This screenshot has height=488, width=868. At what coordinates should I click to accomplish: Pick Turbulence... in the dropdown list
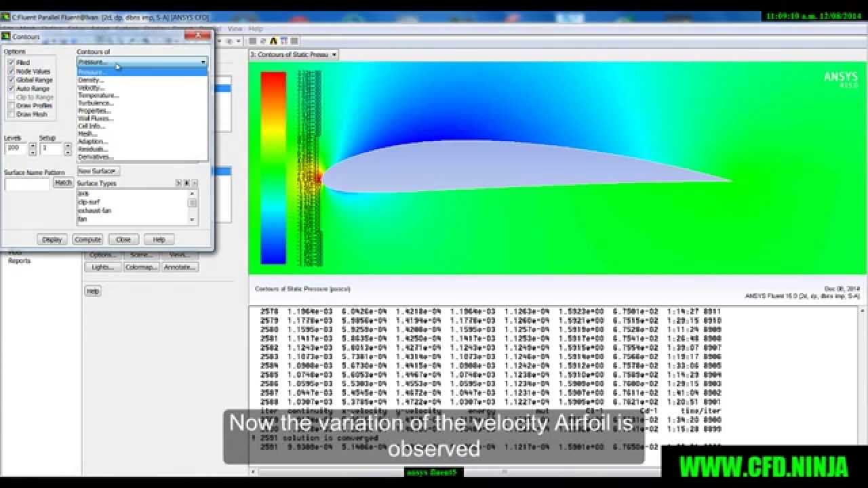click(x=142, y=103)
